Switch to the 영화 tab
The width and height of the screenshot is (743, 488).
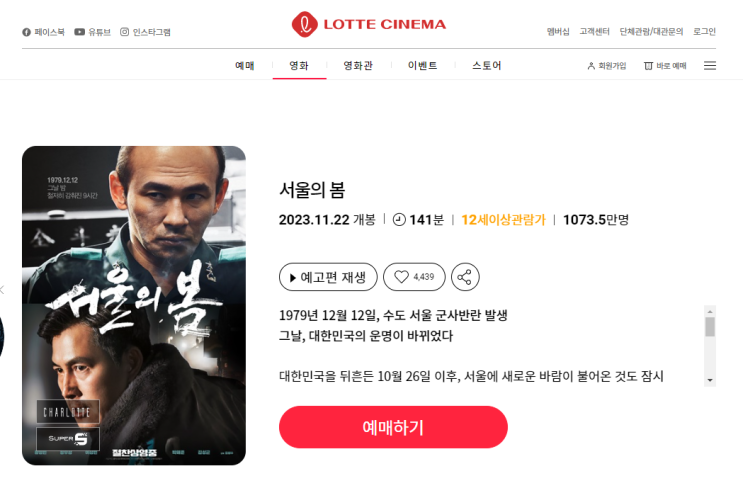(x=299, y=65)
